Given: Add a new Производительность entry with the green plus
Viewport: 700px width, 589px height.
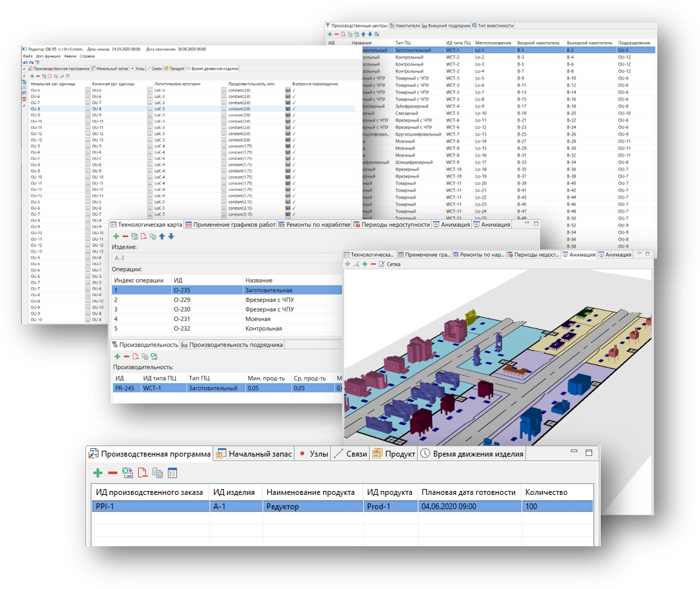Looking at the screenshot, I should 117,356.
